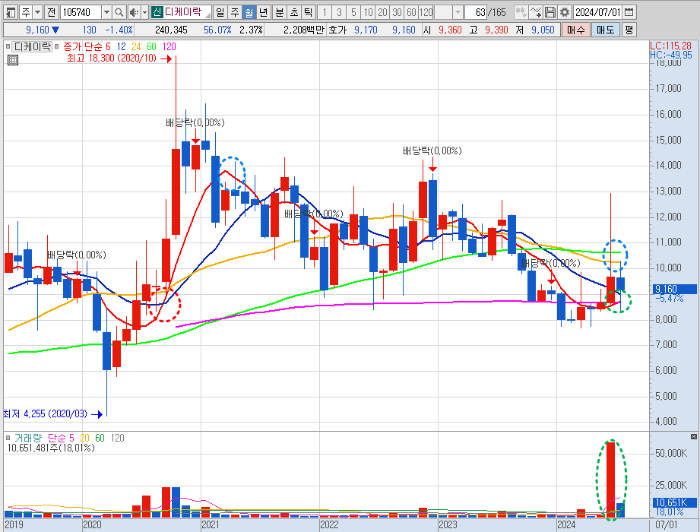Viewport: 700px width, 532px height.
Task: Switch chart to second (초) period
Action: click(x=294, y=12)
